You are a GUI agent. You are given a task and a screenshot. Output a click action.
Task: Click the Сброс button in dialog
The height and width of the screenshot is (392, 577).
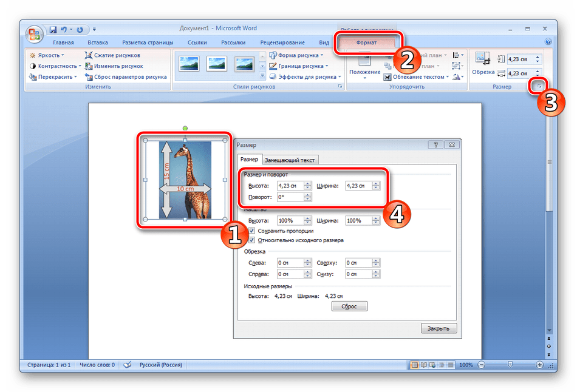coord(349,306)
